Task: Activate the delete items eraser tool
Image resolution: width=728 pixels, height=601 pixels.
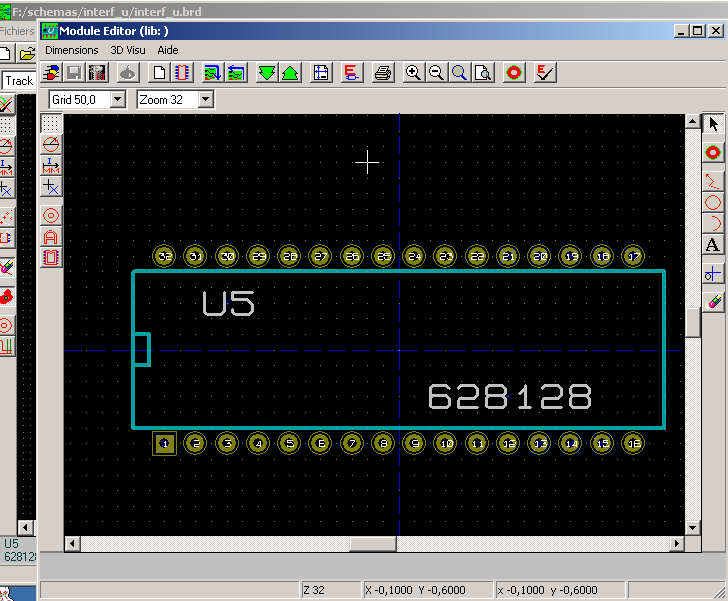Action: [713, 299]
